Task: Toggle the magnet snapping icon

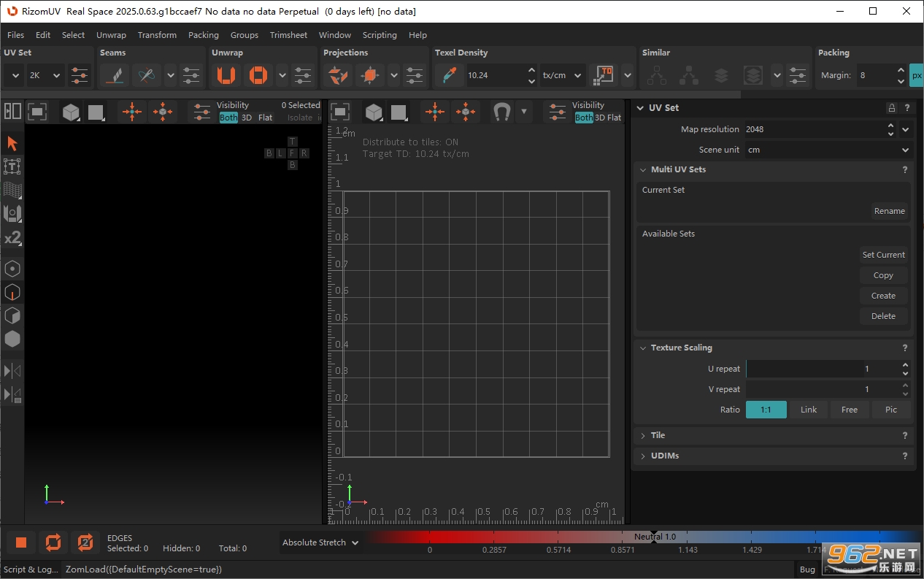Action: 501,112
